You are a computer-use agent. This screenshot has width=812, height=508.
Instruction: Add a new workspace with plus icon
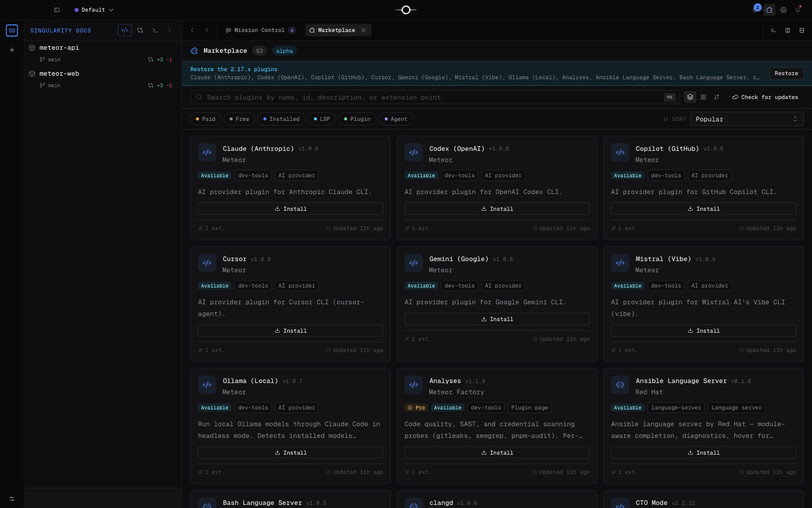click(x=12, y=50)
